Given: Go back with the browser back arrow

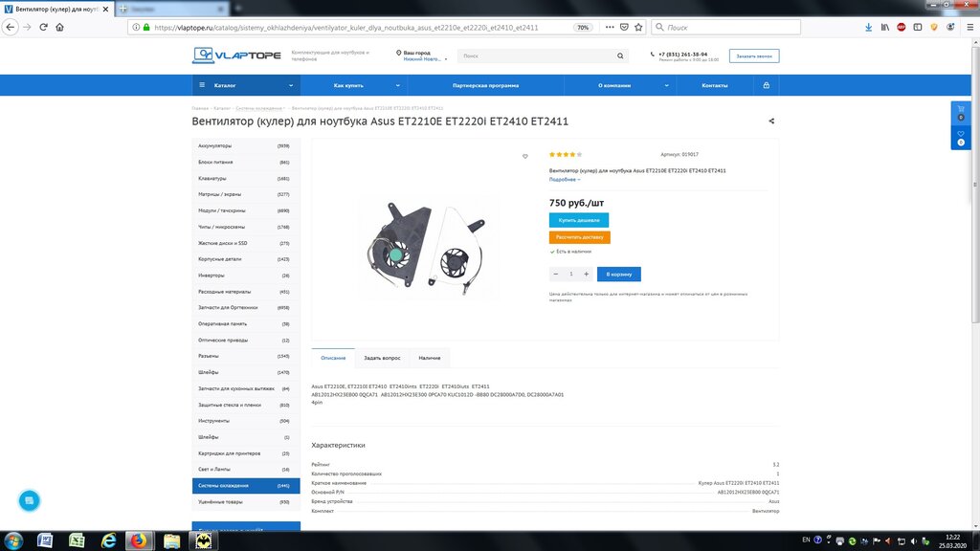Looking at the screenshot, I should tap(10, 27).
